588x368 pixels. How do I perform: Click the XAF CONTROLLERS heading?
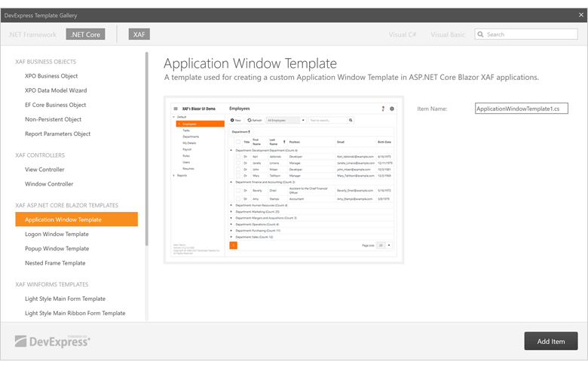[40, 155]
